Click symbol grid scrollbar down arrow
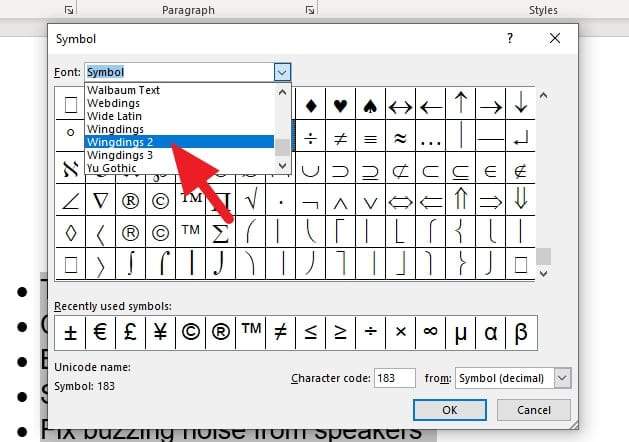Screen dimensions: 629x442 tap(544, 274)
